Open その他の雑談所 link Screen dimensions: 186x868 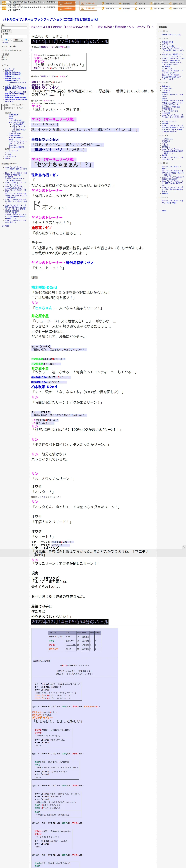click(18, 124)
